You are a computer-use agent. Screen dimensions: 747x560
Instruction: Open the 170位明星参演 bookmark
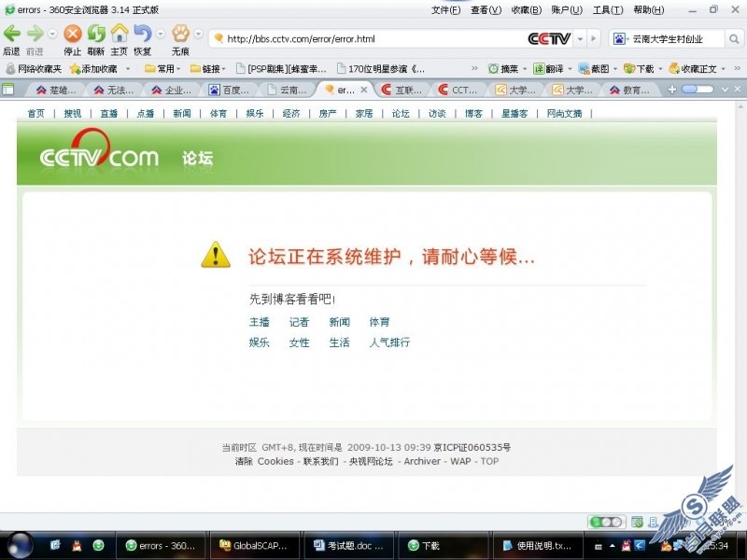381,69
